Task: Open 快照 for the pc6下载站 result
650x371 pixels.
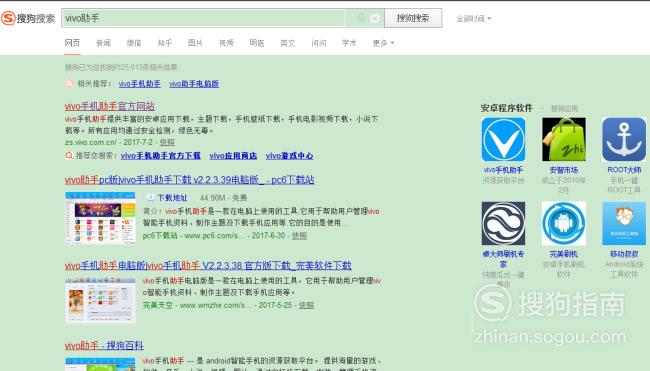Action: coord(299,235)
